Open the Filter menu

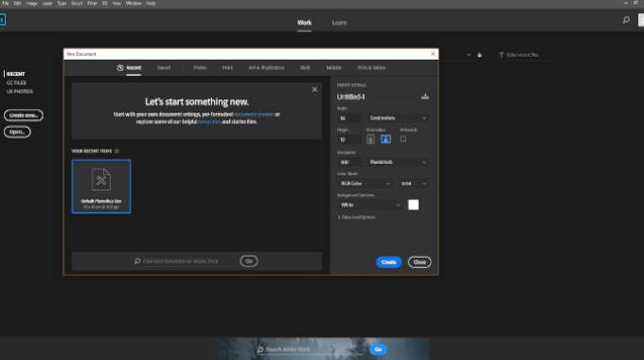tap(92, 3)
